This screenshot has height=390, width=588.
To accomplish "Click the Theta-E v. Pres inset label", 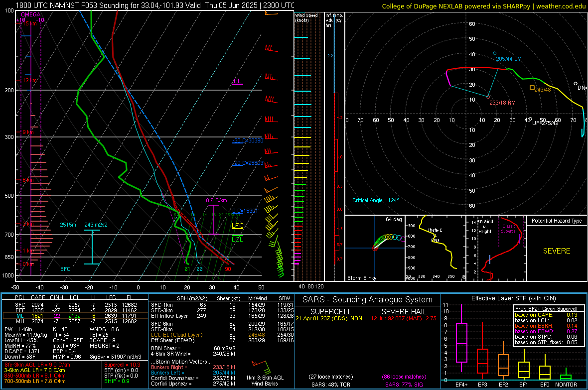I will [x=435, y=235].
